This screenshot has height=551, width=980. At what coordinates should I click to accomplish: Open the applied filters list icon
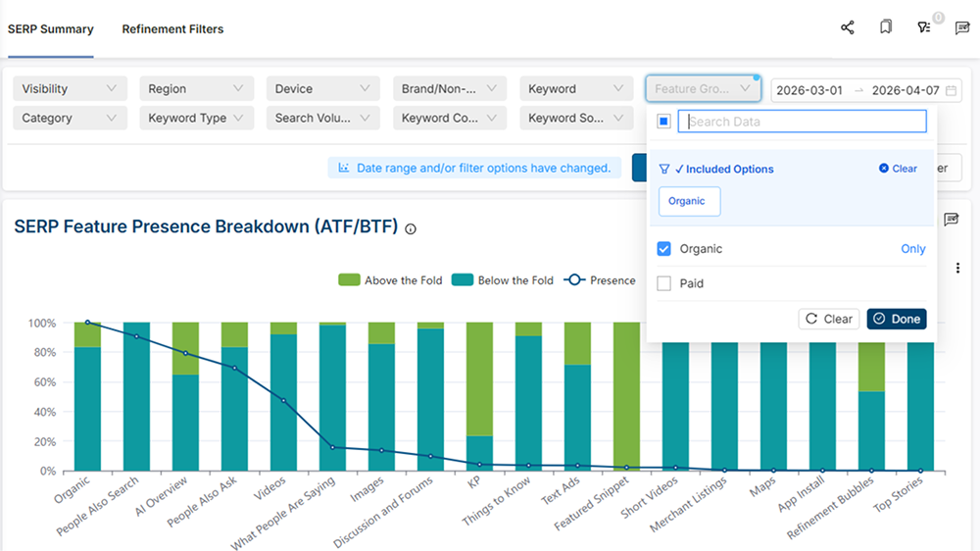point(924,27)
